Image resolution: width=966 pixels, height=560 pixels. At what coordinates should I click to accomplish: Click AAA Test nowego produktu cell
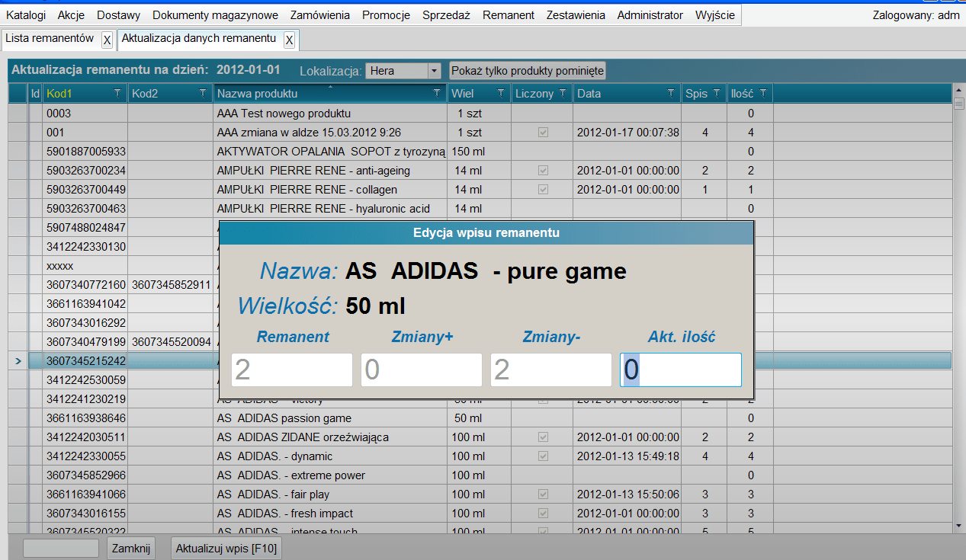330,114
